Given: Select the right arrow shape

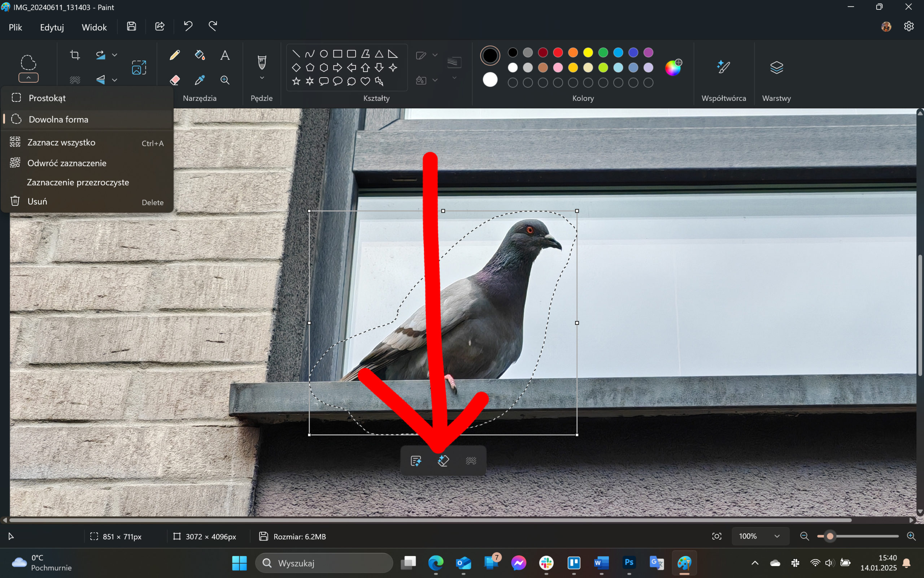Looking at the screenshot, I should point(337,68).
